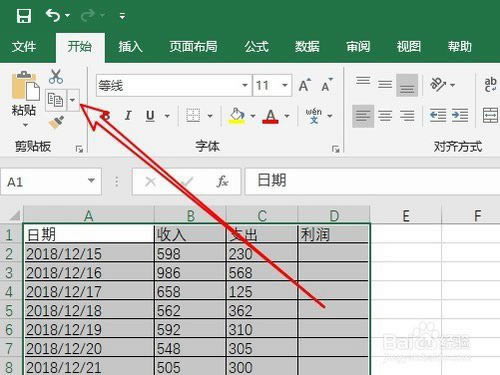Go to the 公式 tab

point(256,47)
